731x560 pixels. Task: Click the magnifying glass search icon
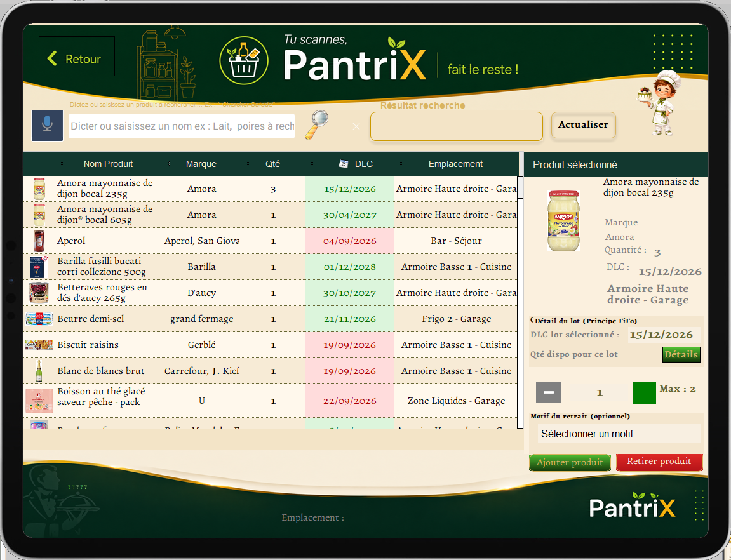pos(316,125)
